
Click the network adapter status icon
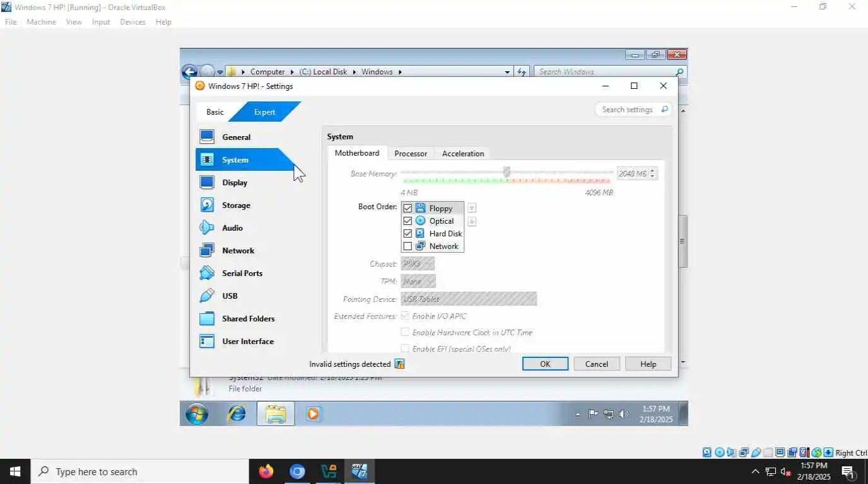click(x=744, y=452)
